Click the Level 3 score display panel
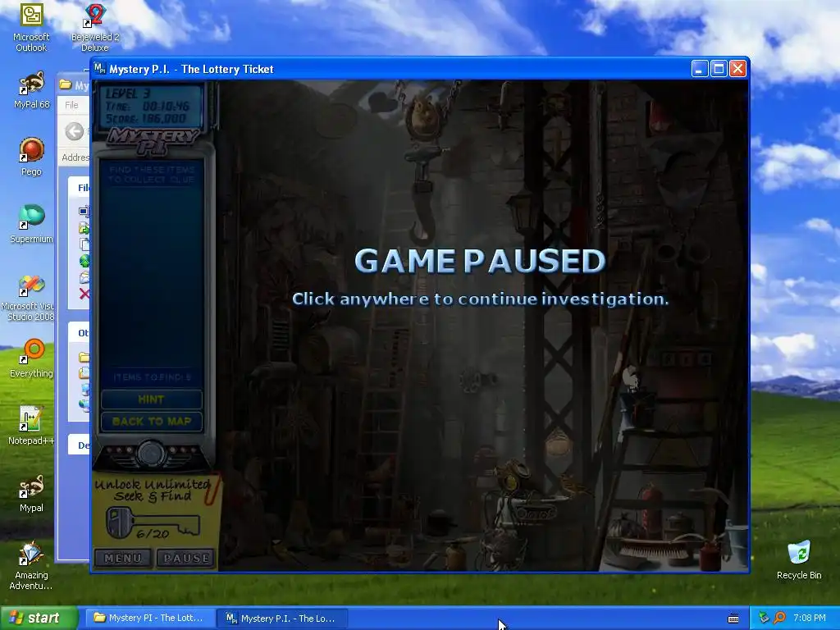This screenshot has height=630, width=840. pos(152,106)
